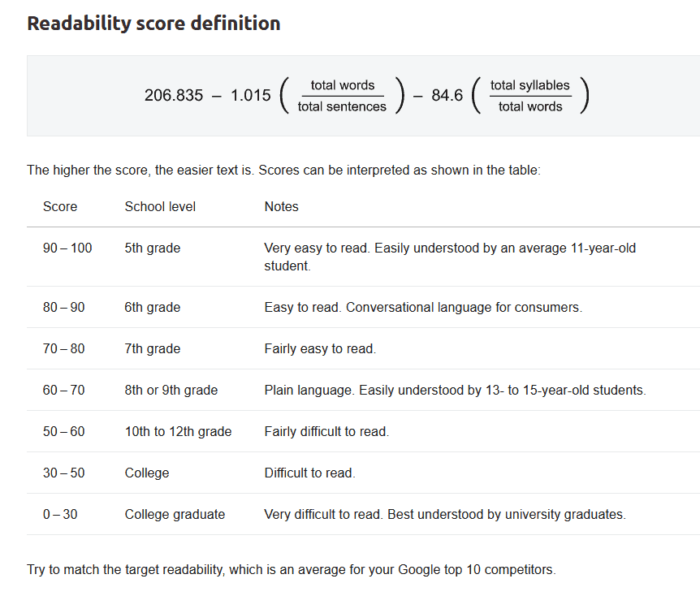
Task: Click the "Score" column header
Action: pyautogui.click(x=60, y=206)
